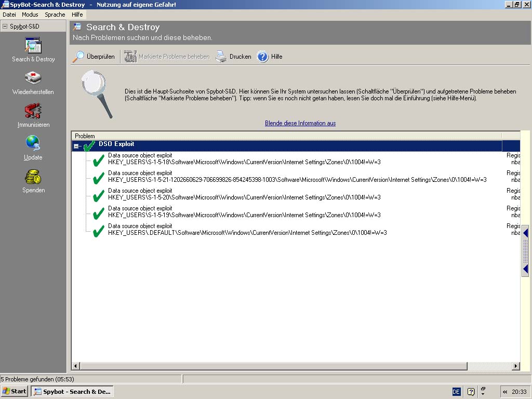Click the horizontal scrollbar right arrow
Viewport: 532px width, 399px height.
click(x=516, y=366)
